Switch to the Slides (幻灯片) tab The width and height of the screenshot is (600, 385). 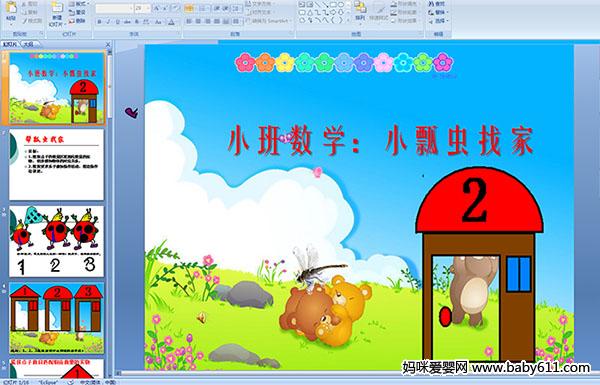pos(10,44)
